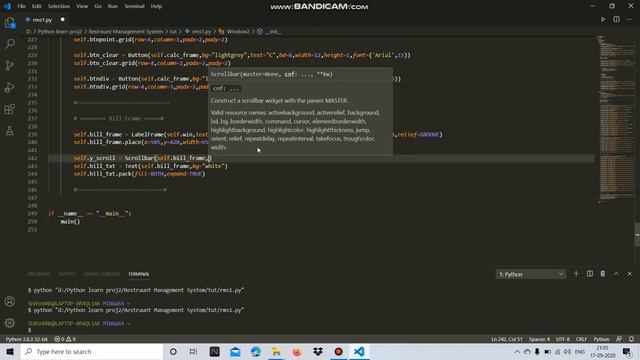Click the editor vertical scrollbar thumb
640x360 pixels.
637,235
